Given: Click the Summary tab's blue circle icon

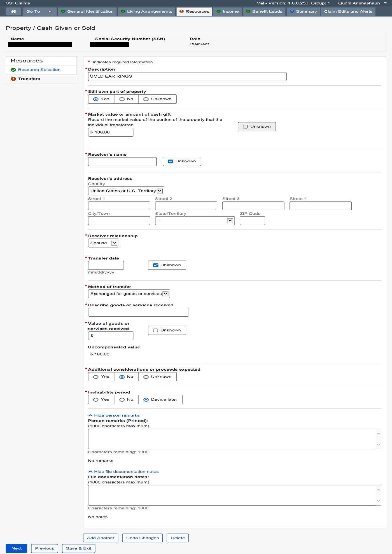Looking at the screenshot, I should pyautogui.click(x=292, y=11).
